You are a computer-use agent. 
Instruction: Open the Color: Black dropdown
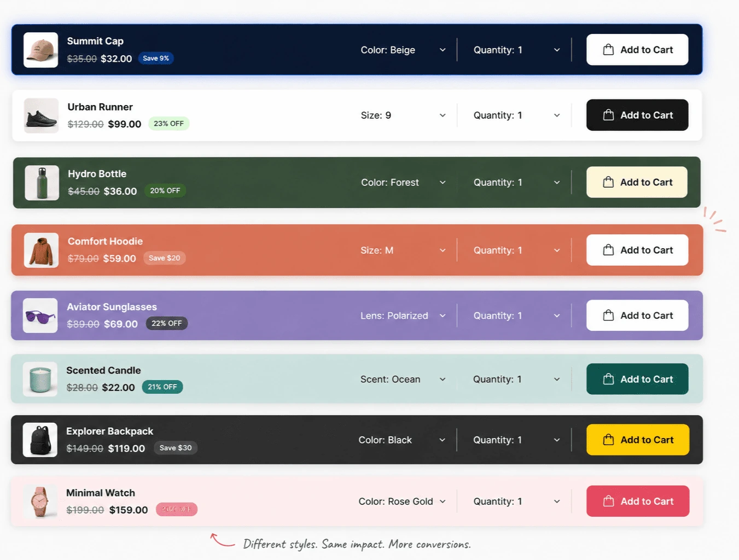pyautogui.click(x=403, y=440)
